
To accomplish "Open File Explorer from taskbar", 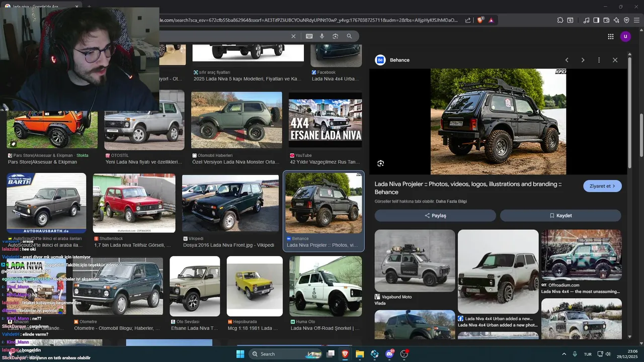I will pyautogui.click(x=360, y=354).
